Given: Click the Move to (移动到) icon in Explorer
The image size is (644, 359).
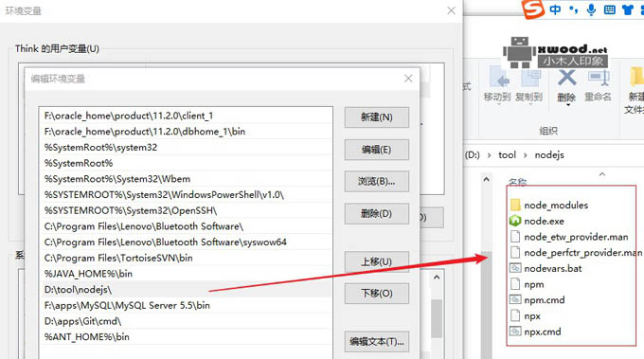Looking at the screenshot, I should pyautogui.click(x=499, y=78).
